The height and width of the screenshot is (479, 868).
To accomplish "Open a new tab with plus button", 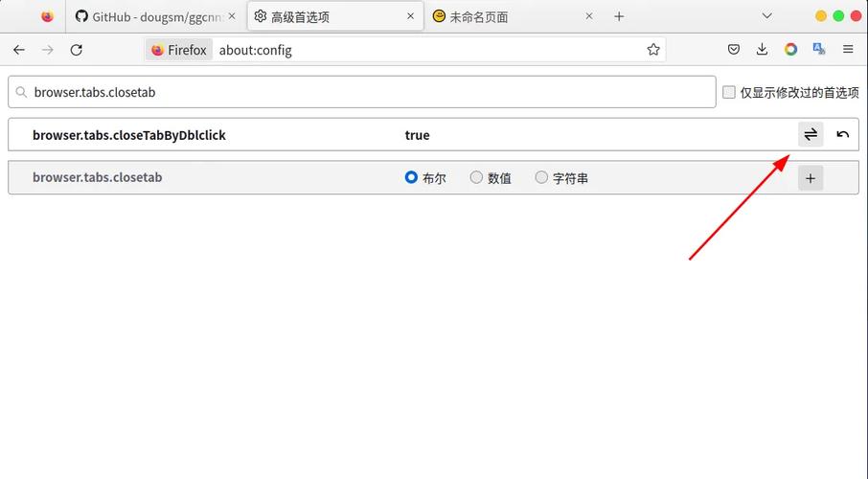I will pyautogui.click(x=619, y=16).
